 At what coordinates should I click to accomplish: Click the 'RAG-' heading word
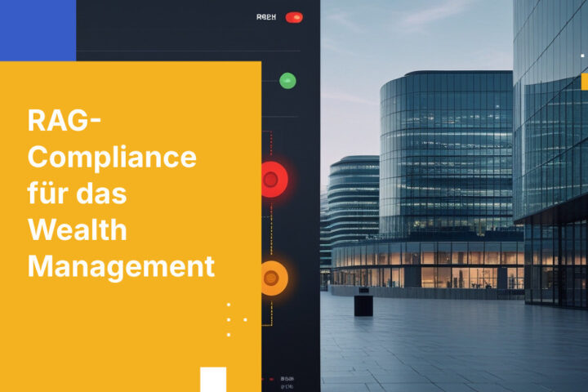coord(65,121)
